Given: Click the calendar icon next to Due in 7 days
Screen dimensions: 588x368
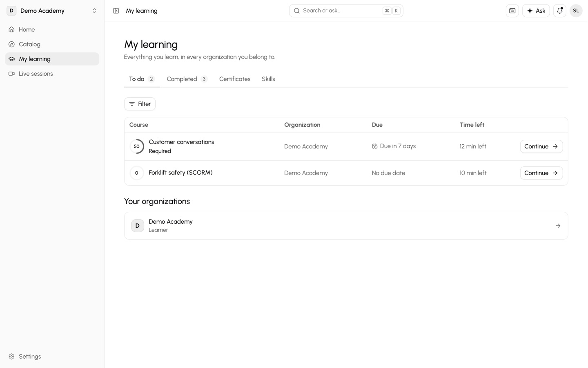Looking at the screenshot, I should [x=374, y=146].
